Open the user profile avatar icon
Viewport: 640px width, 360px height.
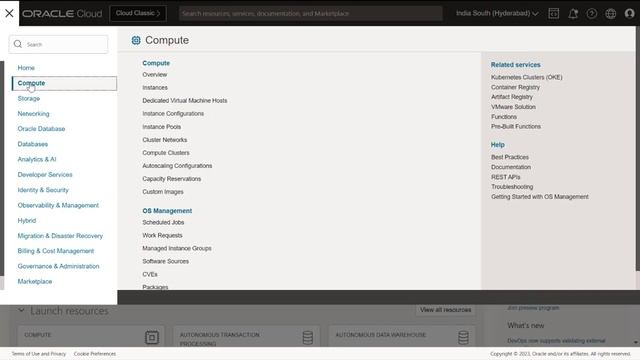[x=629, y=13]
